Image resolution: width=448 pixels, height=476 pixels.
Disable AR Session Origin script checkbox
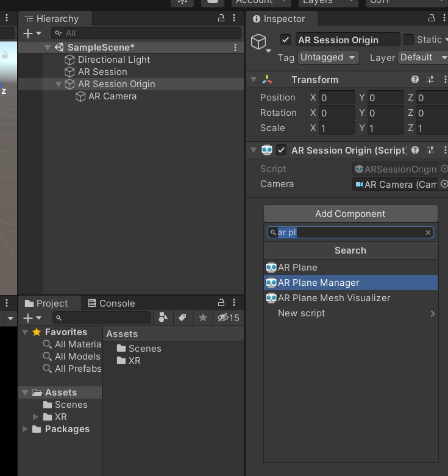coord(282,151)
